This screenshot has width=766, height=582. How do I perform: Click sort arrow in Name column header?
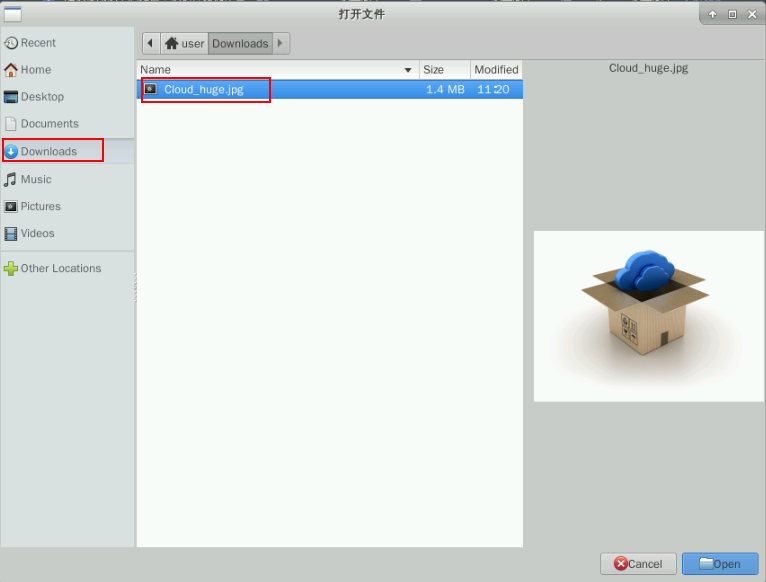coord(408,70)
